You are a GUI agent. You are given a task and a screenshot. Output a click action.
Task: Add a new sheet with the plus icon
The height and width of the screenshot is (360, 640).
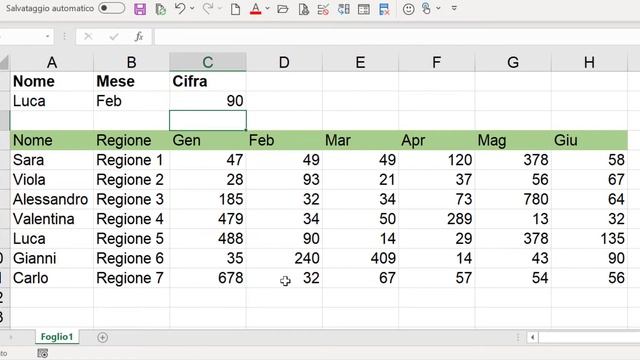click(102, 338)
